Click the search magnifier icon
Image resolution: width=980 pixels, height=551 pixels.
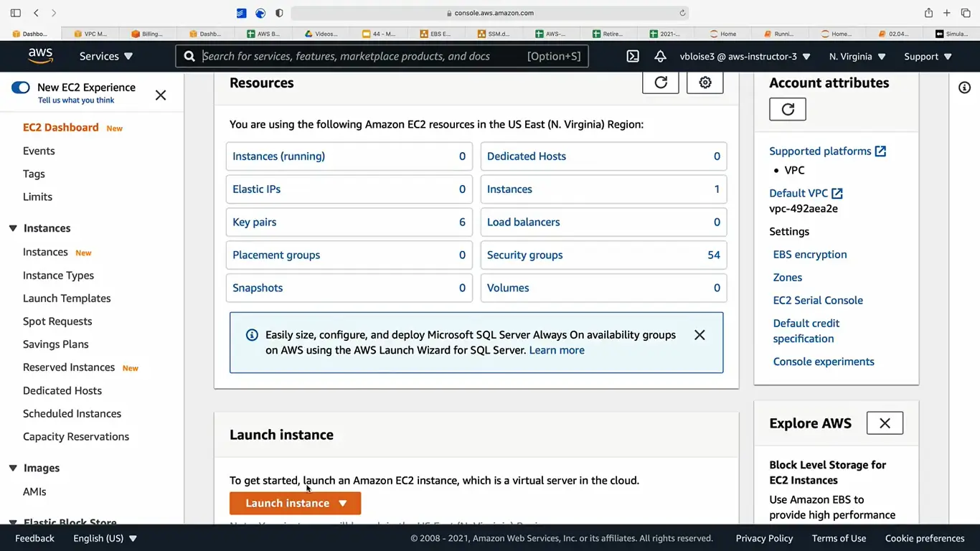tap(189, 56)
